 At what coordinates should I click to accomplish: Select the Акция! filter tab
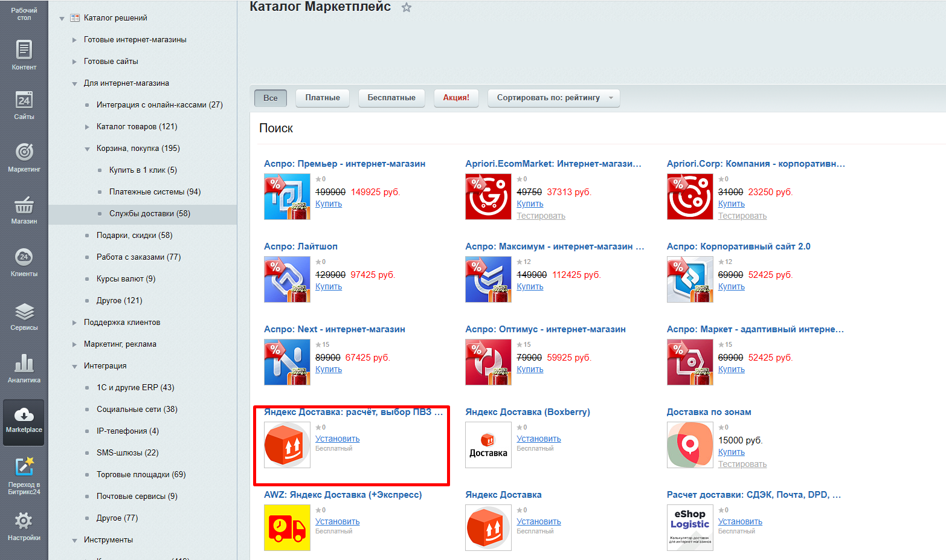(x=456, y=98)
